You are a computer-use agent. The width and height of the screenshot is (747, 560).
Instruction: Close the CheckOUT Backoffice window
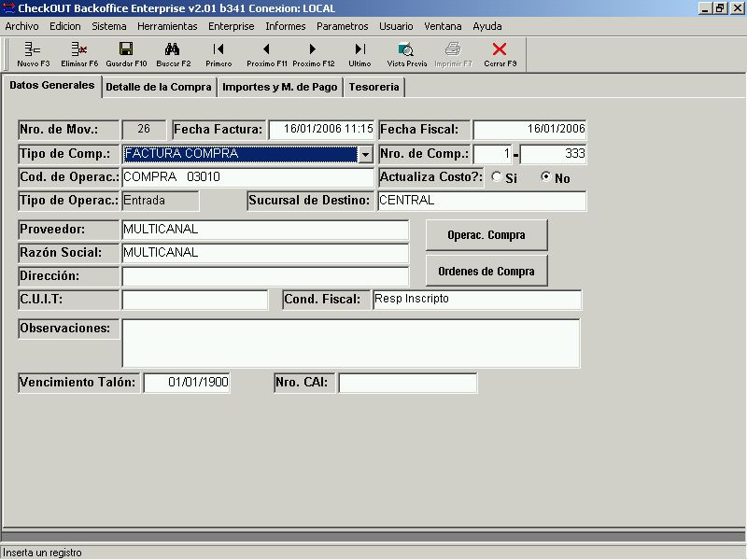[737, 8]
